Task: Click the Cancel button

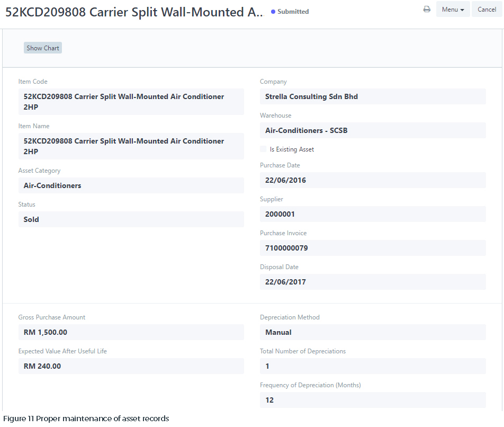Action: pos(487,10)
